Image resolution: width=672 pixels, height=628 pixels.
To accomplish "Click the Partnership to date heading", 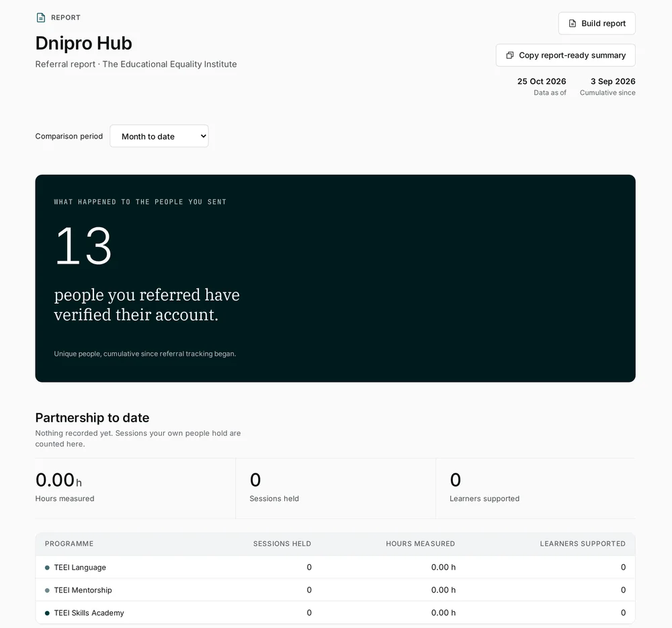I will [92, 418].
